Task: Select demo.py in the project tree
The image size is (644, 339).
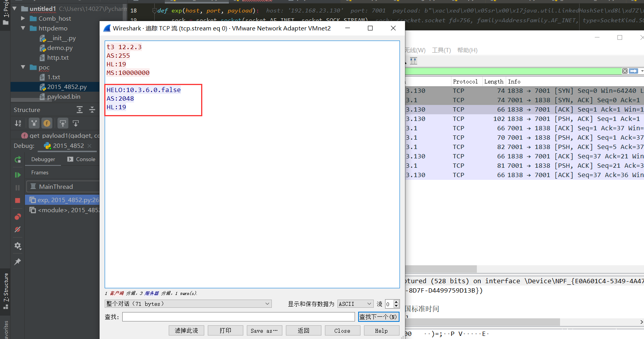Action: coord(56,48)
